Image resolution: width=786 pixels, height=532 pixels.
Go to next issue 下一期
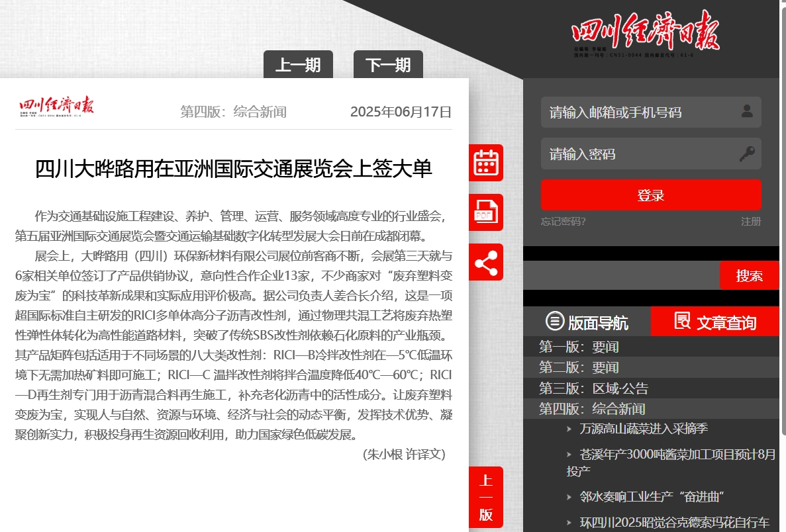click(x=388, y=65)
